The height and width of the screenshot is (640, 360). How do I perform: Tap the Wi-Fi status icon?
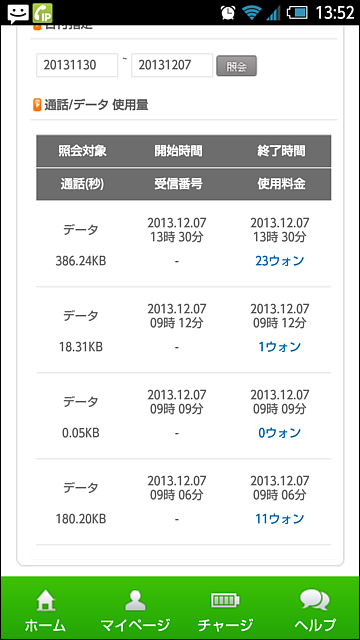pos(251,13)
